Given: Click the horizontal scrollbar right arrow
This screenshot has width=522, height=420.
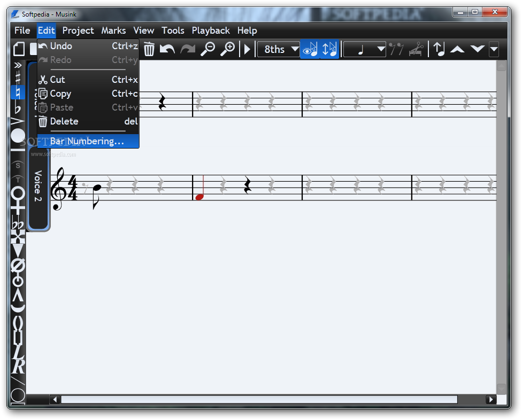Looking at the screenshot, I should (x=490, y=399).
